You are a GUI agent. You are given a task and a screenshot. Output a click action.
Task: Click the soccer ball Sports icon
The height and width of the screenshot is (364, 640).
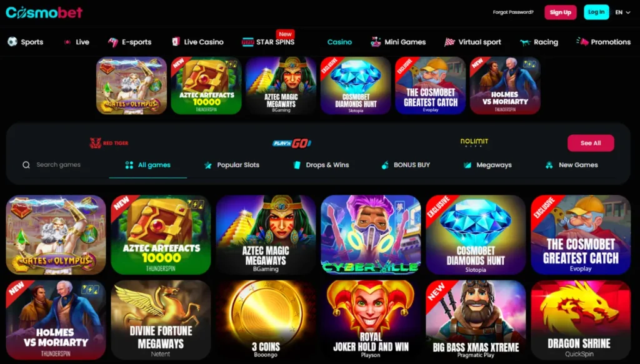[12, 42]
